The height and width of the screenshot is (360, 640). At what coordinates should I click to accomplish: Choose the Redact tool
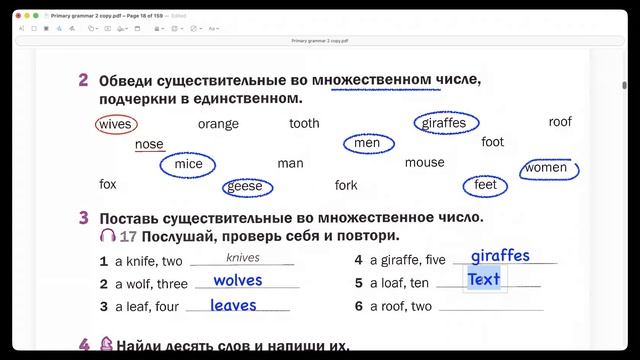pyautogui.click(x=46, y=29)
